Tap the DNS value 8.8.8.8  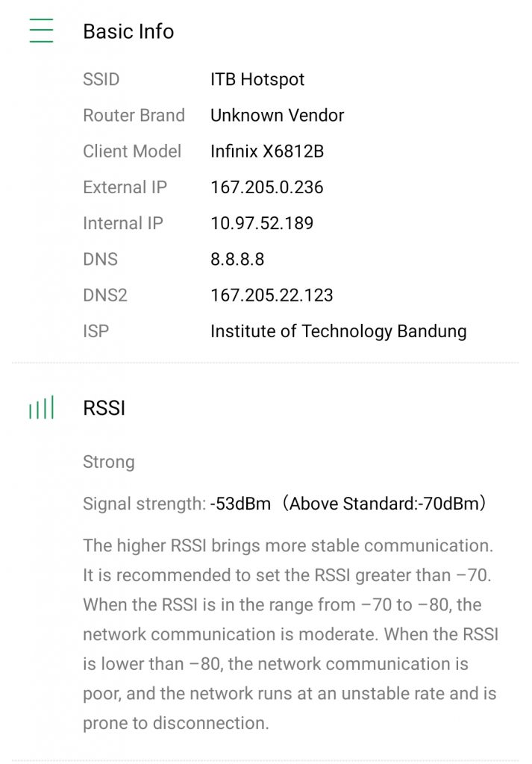(237, 259)
